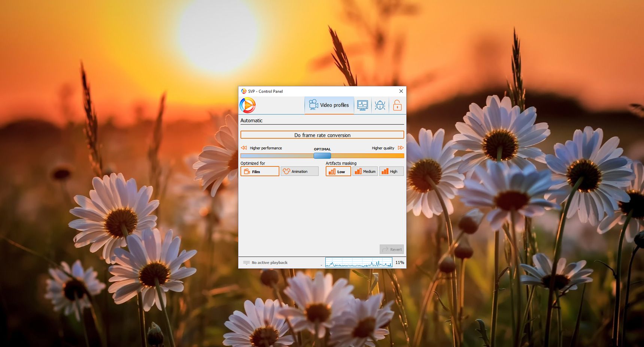Set artifacts masking to Low
Image resolution: width=644 pixels, height=347 pixels.
(x=338, y=171)
